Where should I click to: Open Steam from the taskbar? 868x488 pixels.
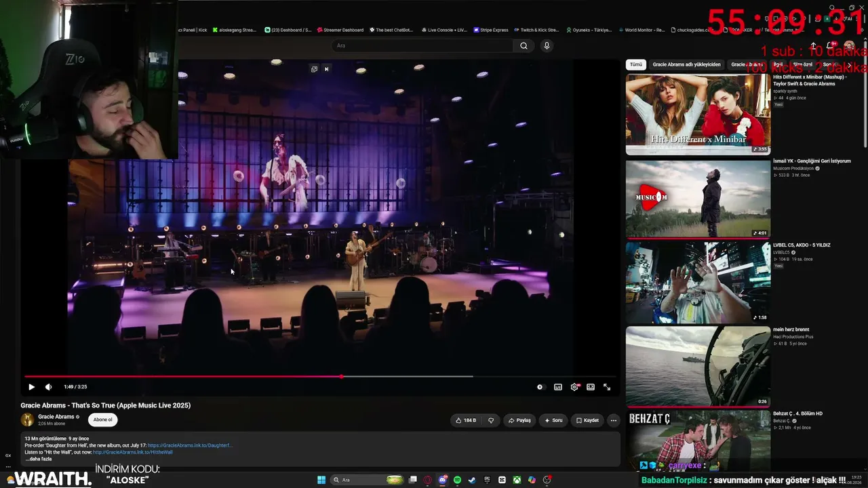[472, 480]
